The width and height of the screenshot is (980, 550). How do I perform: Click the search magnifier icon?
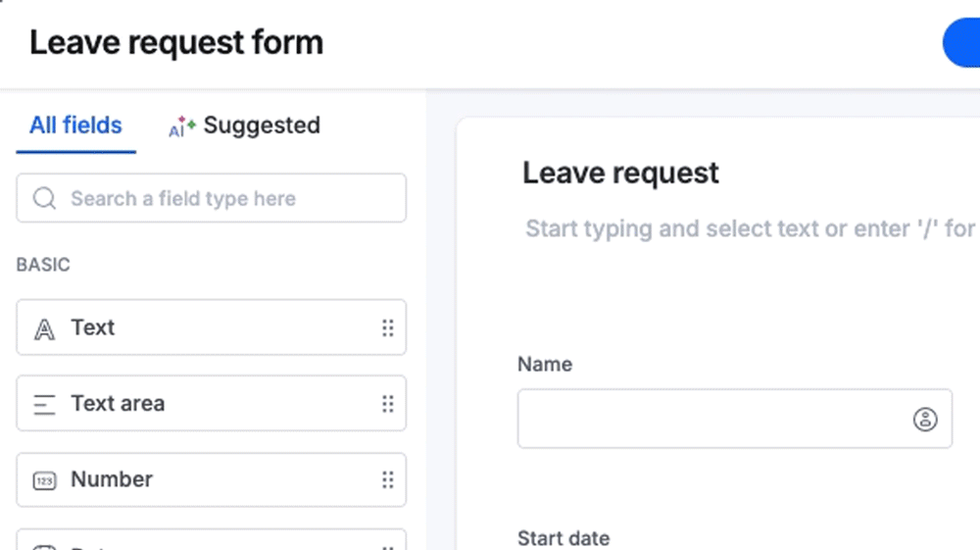pos(44,198)
